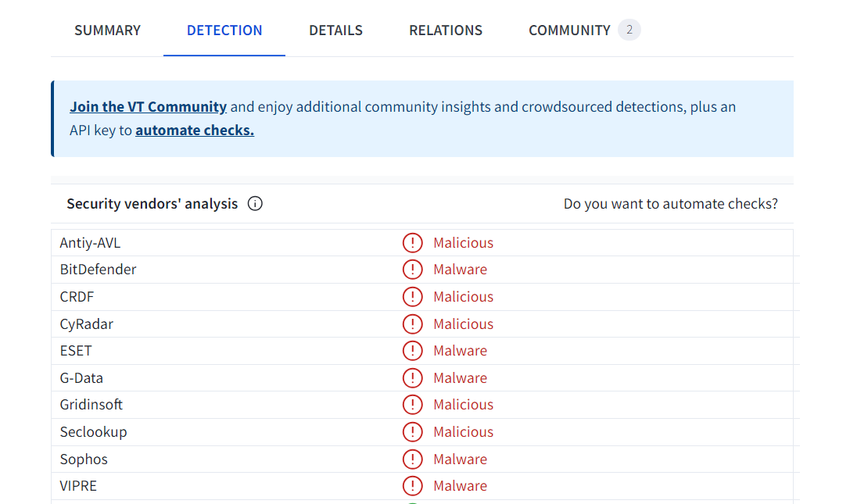
Task: Click the VIPRE Malware verdict
Action: [x=460, y=486]
